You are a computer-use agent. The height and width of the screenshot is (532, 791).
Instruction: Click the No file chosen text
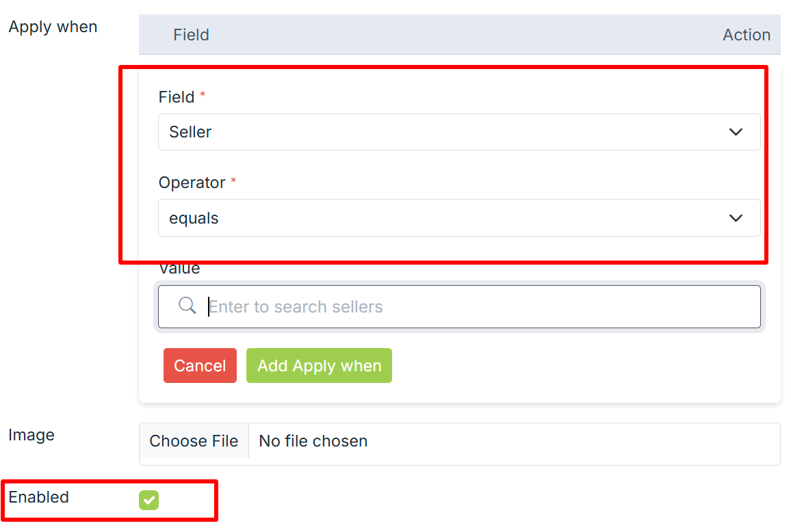(313, 441)
